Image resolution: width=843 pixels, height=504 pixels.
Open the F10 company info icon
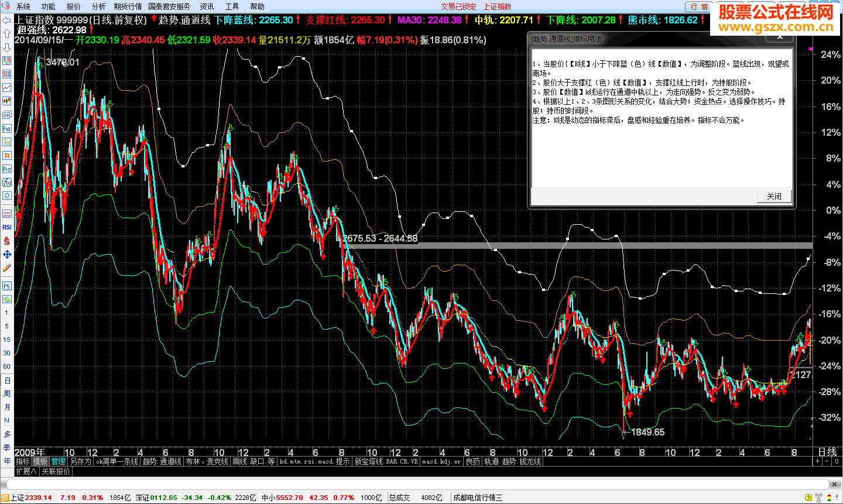[7, 128]
